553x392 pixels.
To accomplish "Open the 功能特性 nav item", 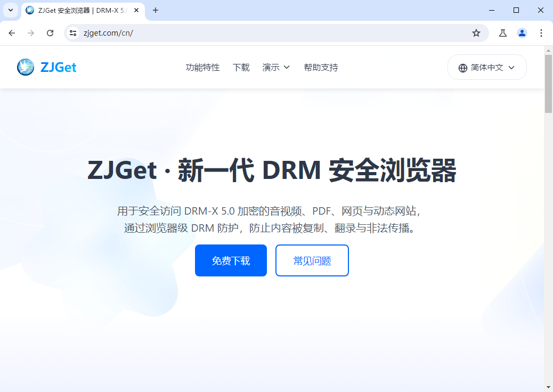I will click(203, 67).
